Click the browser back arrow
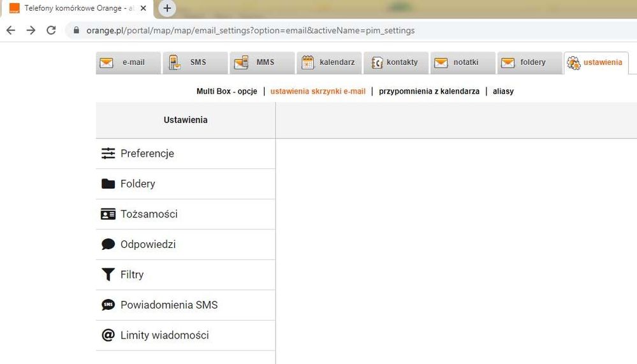Viewport: 637px width, 364px height. click(x=11, y=30)
